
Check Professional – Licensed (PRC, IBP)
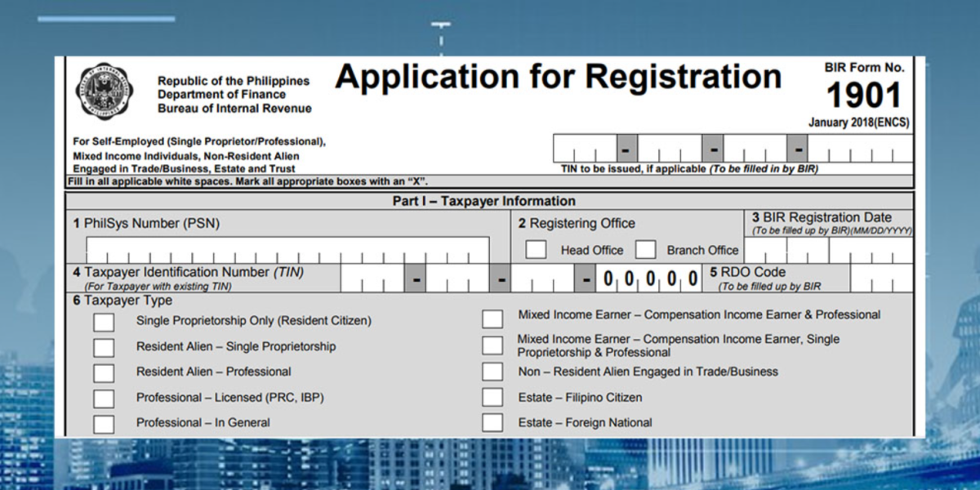[104, 399]
